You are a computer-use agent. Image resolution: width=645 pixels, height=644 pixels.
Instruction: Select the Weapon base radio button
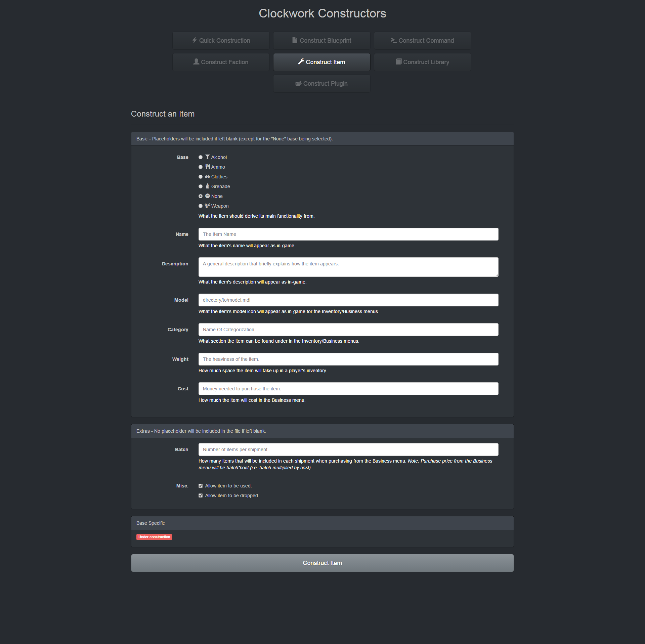201,206
